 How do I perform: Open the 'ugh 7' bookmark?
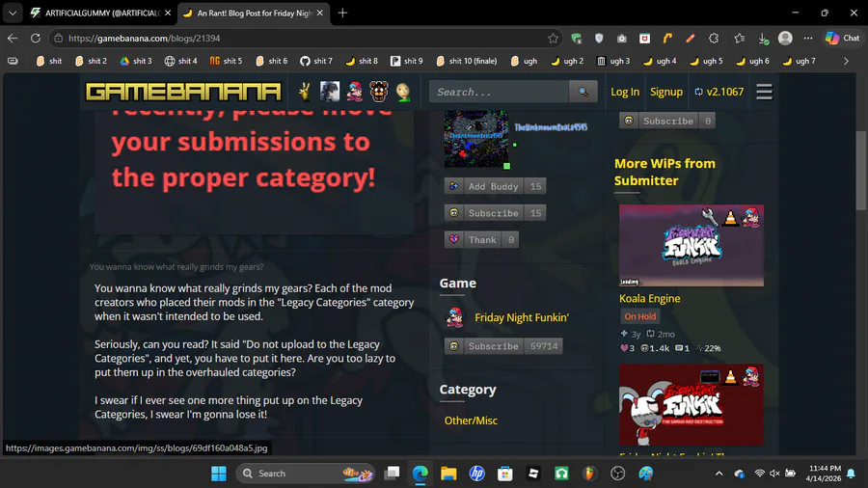point(799,61)
